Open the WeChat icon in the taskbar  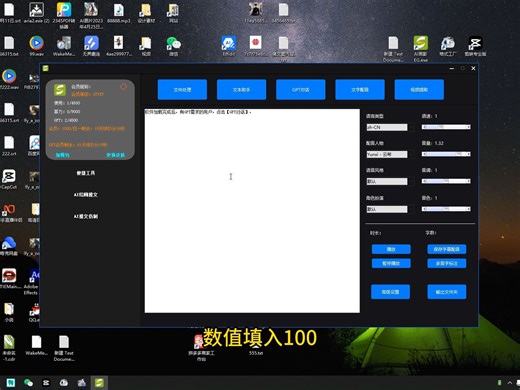28,383
